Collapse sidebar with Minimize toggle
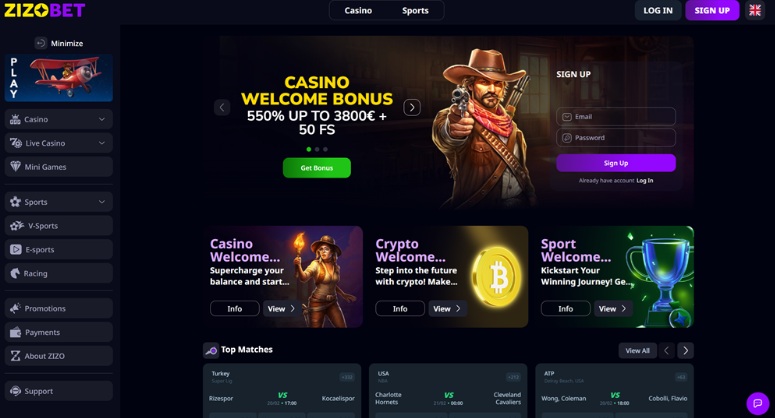Viewport: 775px width, 418px height. (x=41, y=43)
